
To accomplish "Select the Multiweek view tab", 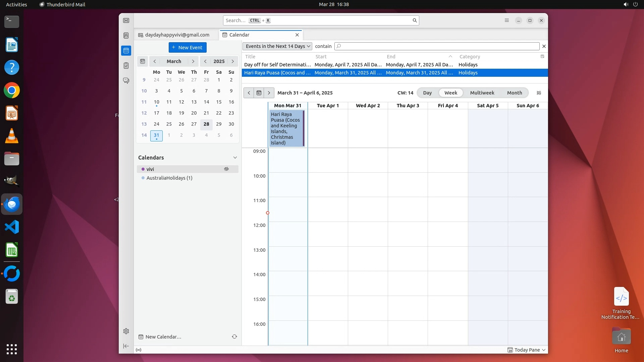I will tap(482, 93).
